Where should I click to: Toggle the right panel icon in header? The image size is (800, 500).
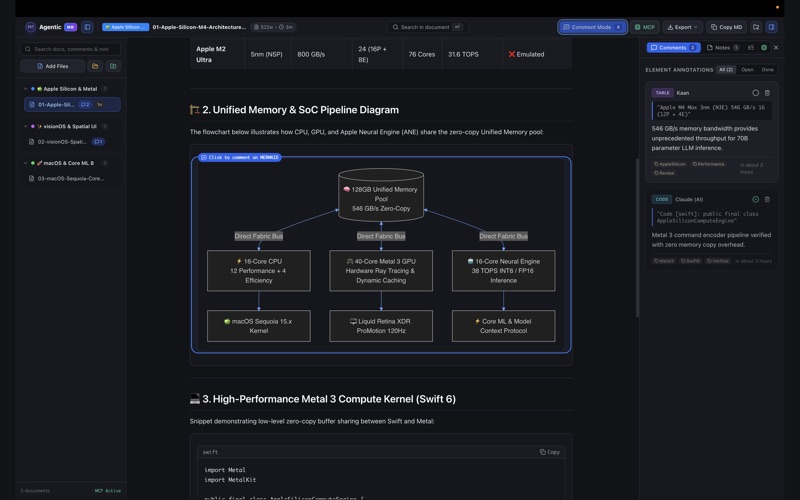click(x=771, y=27)
